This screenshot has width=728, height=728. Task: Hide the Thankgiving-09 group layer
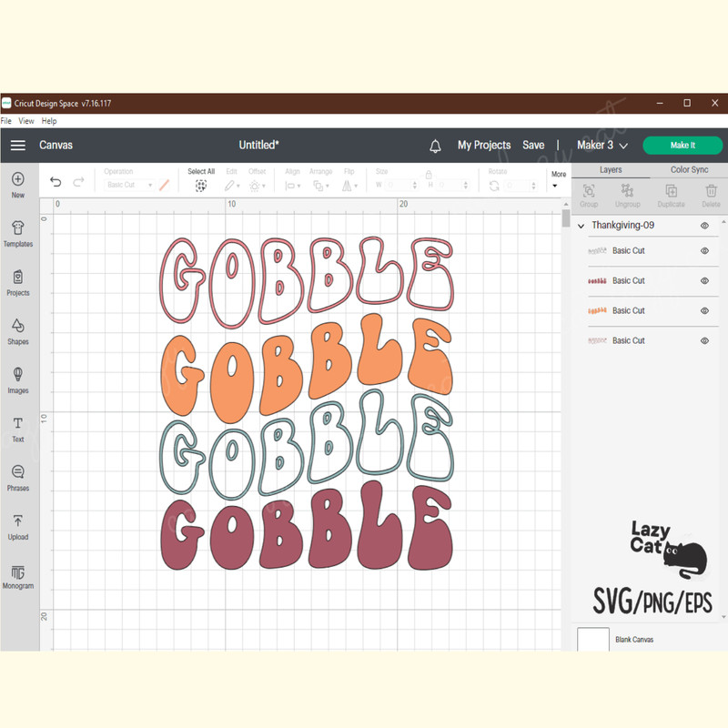[x=704, y=226]
